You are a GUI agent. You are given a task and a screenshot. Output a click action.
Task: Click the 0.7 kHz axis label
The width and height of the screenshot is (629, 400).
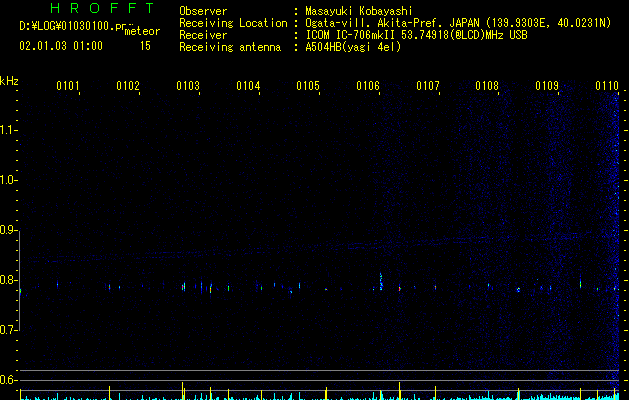click(x=8, y=330)
